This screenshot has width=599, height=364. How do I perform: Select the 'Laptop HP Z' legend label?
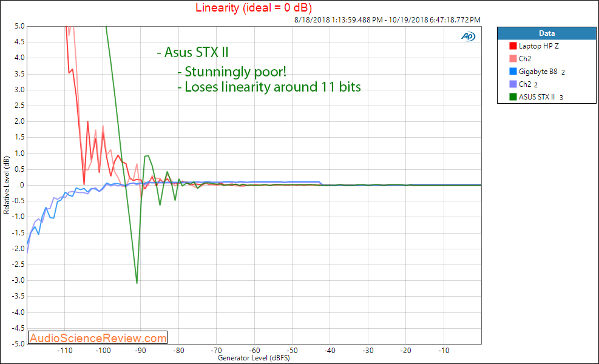539,46
